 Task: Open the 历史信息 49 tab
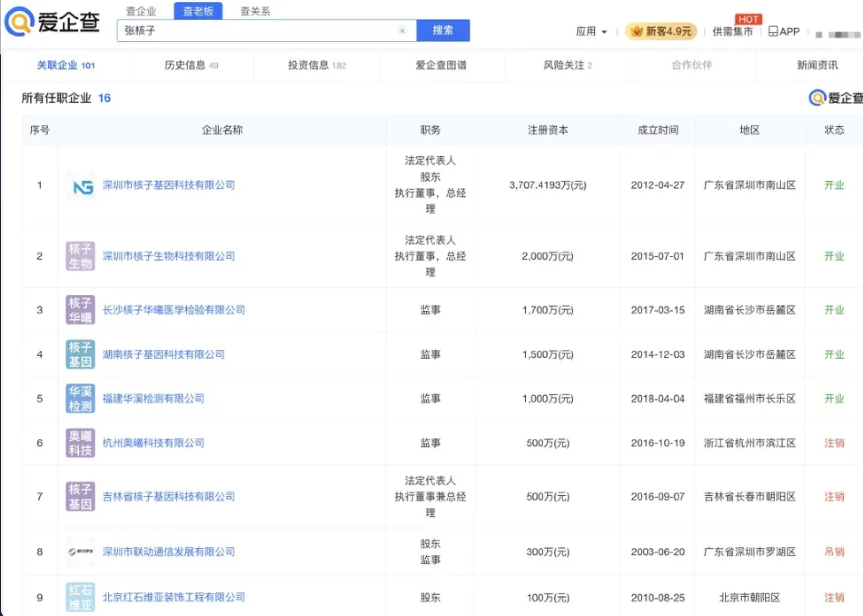click(191, 65)
